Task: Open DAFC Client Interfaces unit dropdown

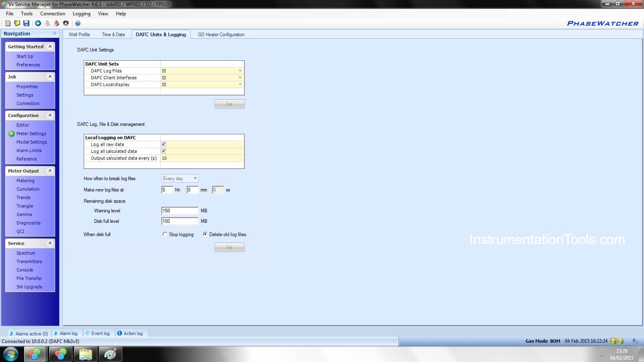Action: (240, 78)
